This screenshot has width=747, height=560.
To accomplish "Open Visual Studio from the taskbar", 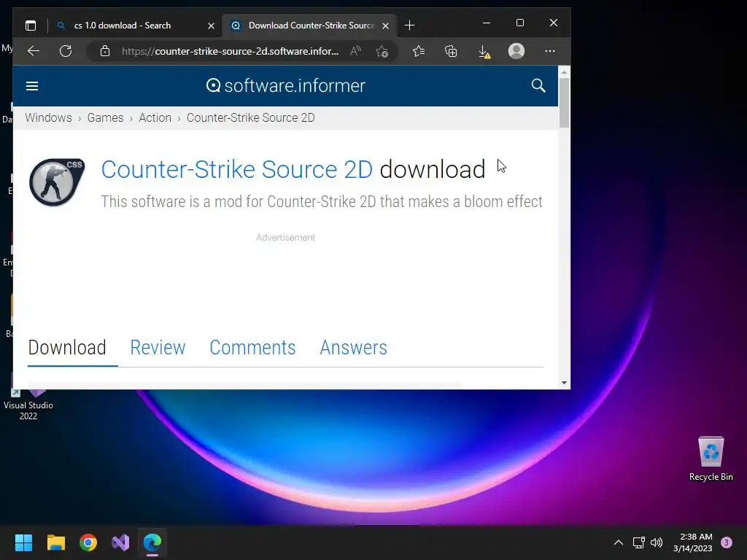I will [x=120, y=542].
